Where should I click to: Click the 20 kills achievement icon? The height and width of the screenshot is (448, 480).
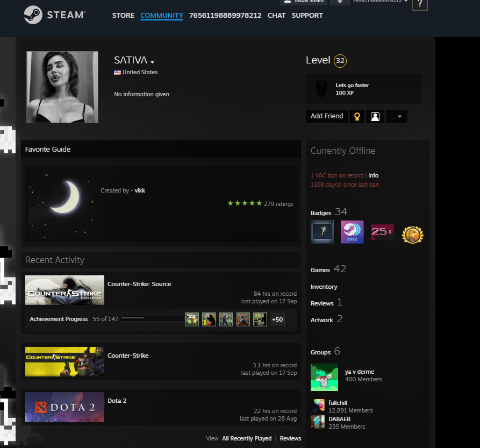point(260,319)
